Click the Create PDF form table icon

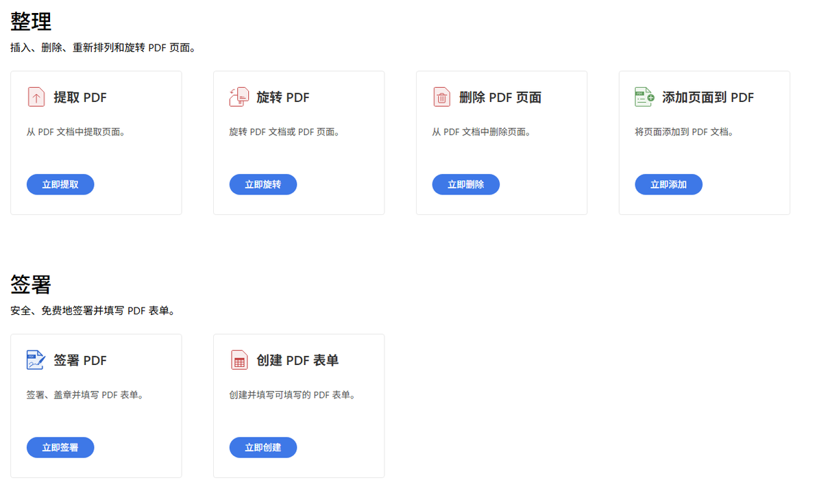[x=239, y=360]
